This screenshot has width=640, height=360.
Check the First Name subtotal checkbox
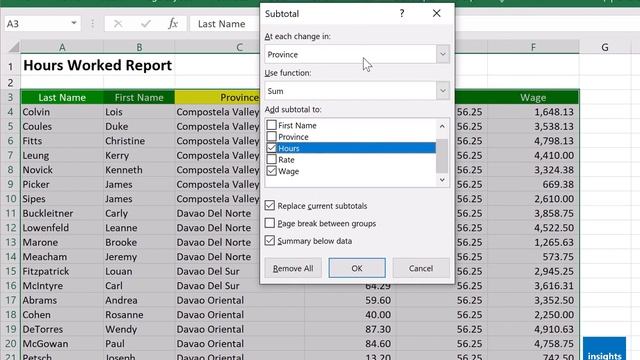(x=271, y=124)
